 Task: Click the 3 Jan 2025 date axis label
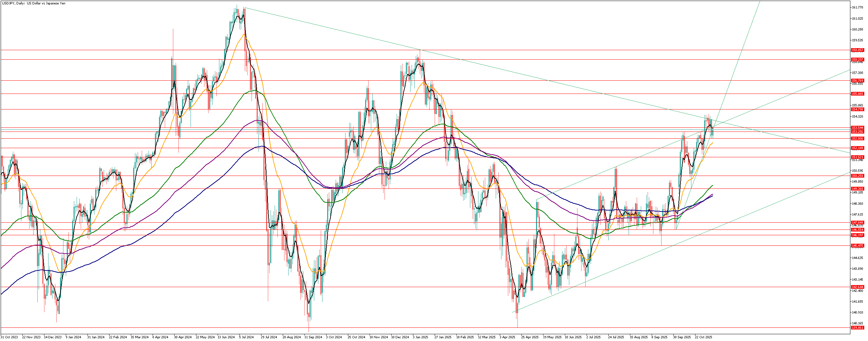(x=420, y=337)
